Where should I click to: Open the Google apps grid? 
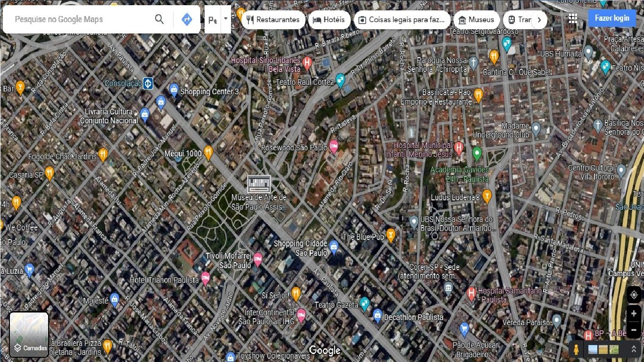(573, 18)
